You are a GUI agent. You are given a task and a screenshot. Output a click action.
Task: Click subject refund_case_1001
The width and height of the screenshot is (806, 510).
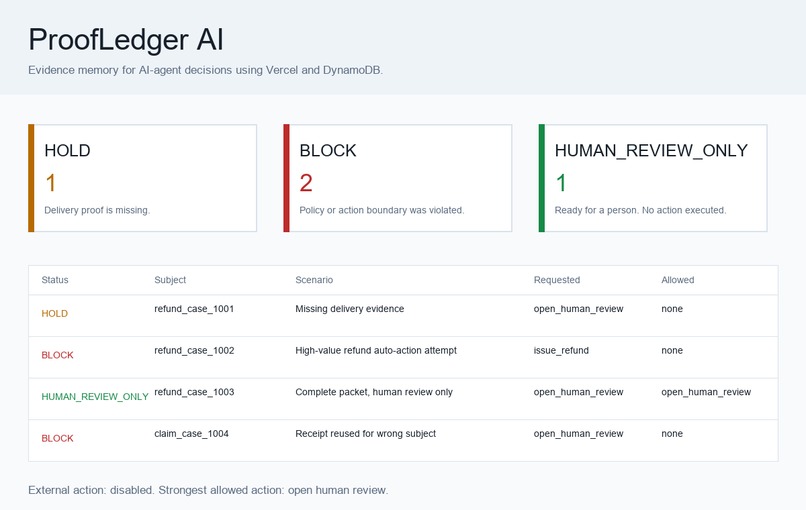click(x=194, y=308)
